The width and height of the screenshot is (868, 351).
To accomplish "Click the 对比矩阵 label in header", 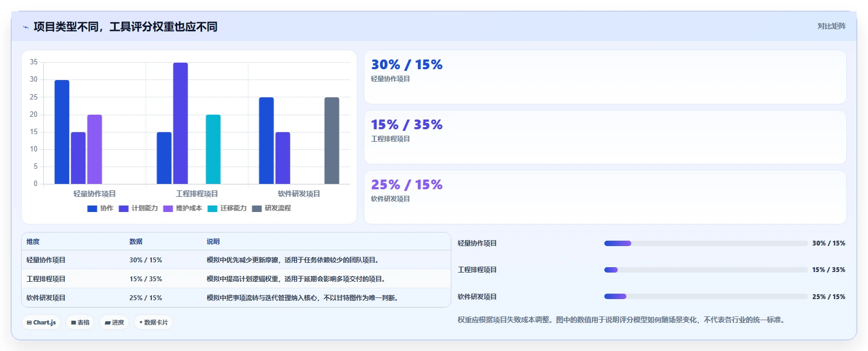I will click(x=831, y=26).
